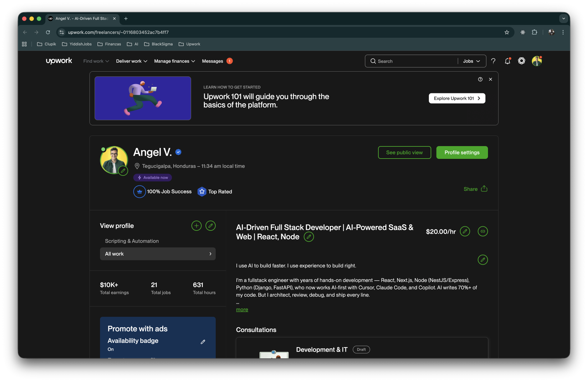
Task: Click the Draft tag on Development & IT
Action: click(361, 349)
